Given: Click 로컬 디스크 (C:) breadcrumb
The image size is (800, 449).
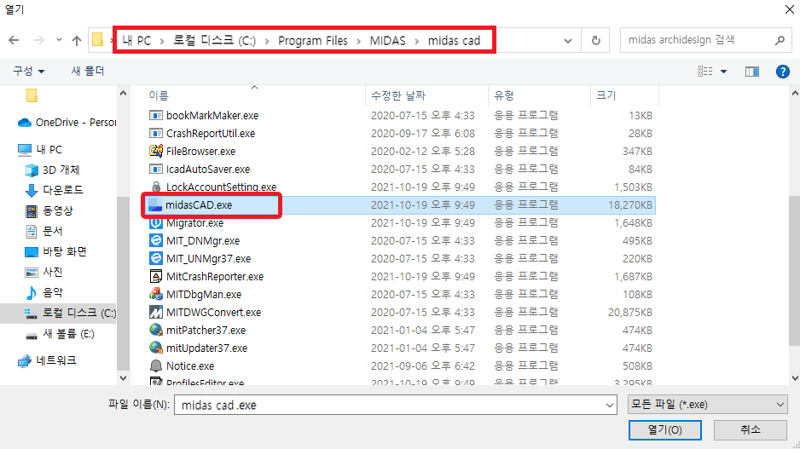Looking at the screenshot, I should (214, 40).
